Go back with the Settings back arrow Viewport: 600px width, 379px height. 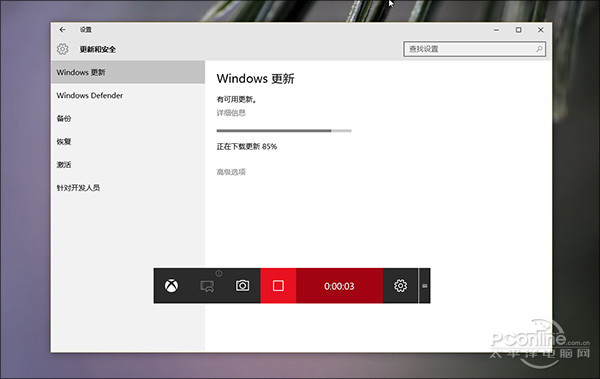point(63,29)
